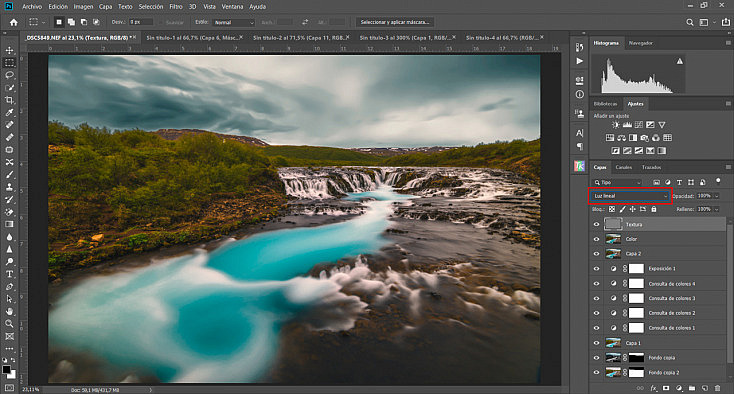
Task: Open the workspace switcher dropdown
Action: tap(707, 22)
